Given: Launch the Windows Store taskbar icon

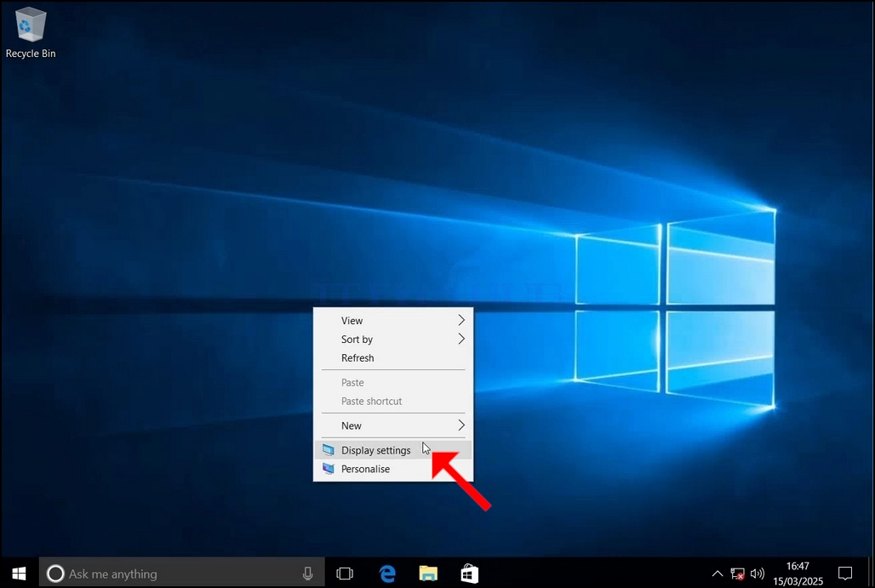Looking at the screenshot, I should [469, 574].
